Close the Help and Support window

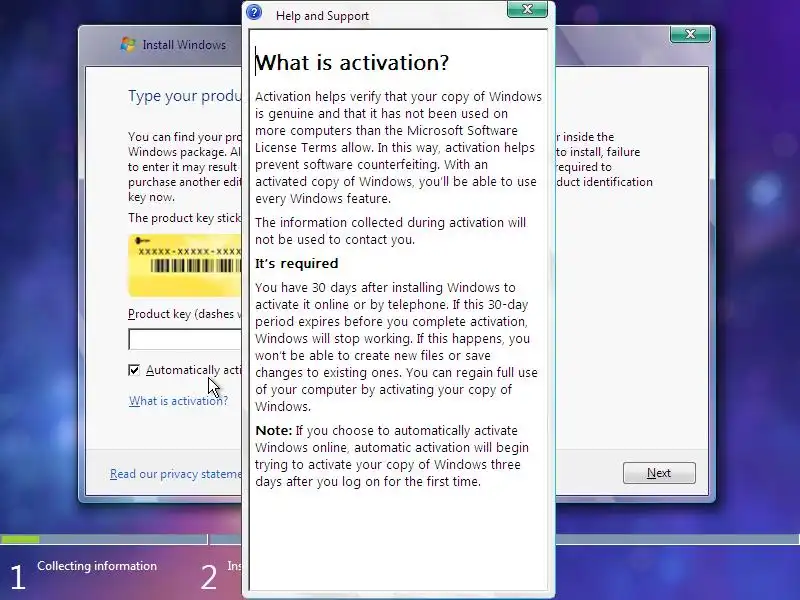[527, 9]
